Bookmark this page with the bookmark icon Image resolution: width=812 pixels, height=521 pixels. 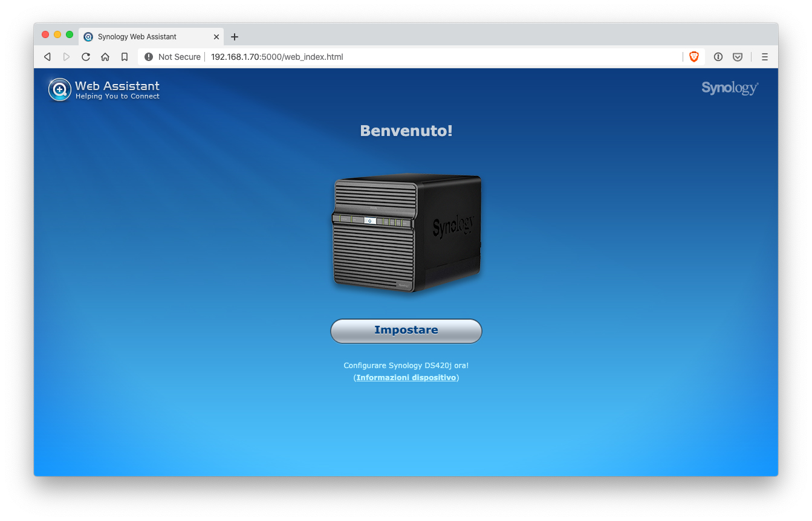(125, 57)
